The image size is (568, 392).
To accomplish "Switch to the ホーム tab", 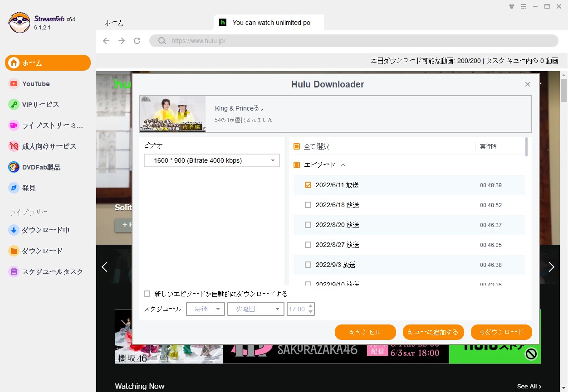I will coord(114,23).
